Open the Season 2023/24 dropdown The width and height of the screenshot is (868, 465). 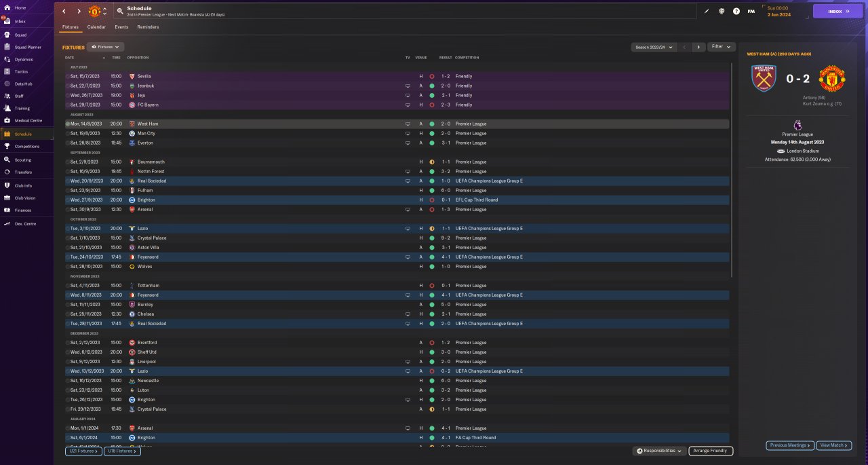pyautogui.click(x=654, y=47)
